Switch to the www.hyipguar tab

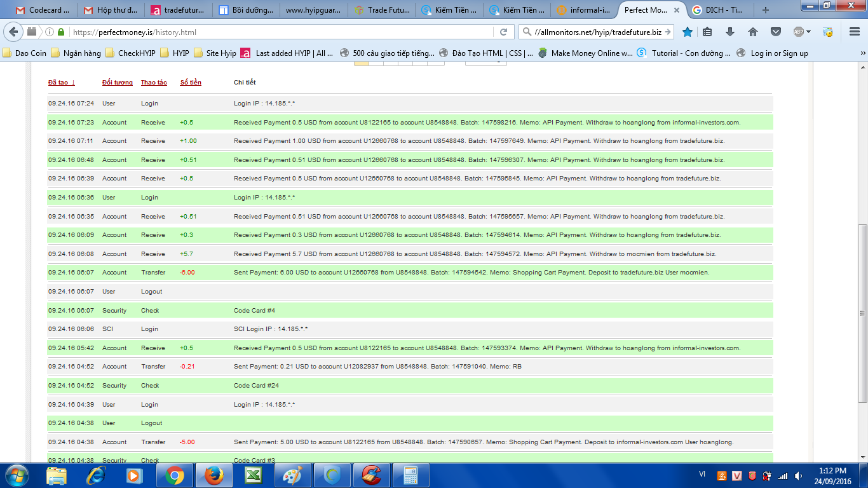pyautogui.click(x=312, y=10)
